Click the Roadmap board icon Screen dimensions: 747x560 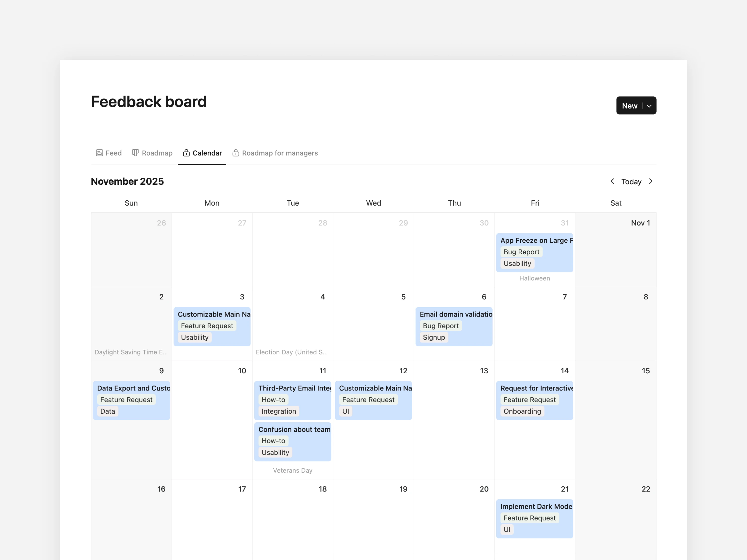tap(135, 153)
